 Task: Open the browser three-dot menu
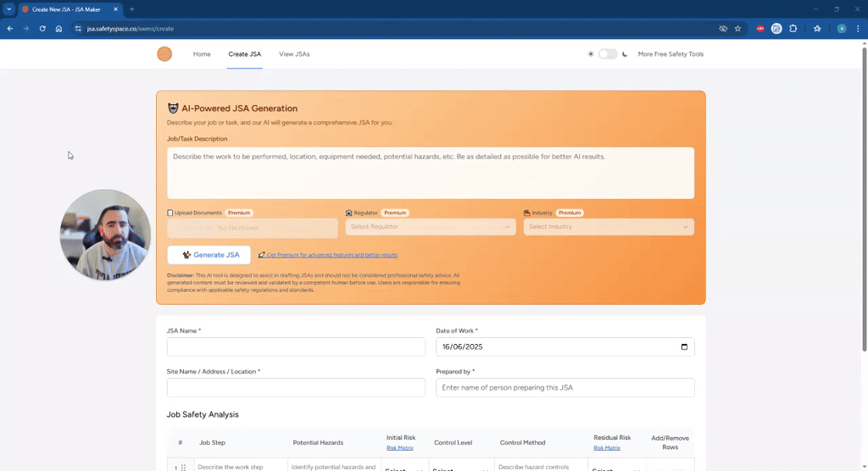(858, 29)
